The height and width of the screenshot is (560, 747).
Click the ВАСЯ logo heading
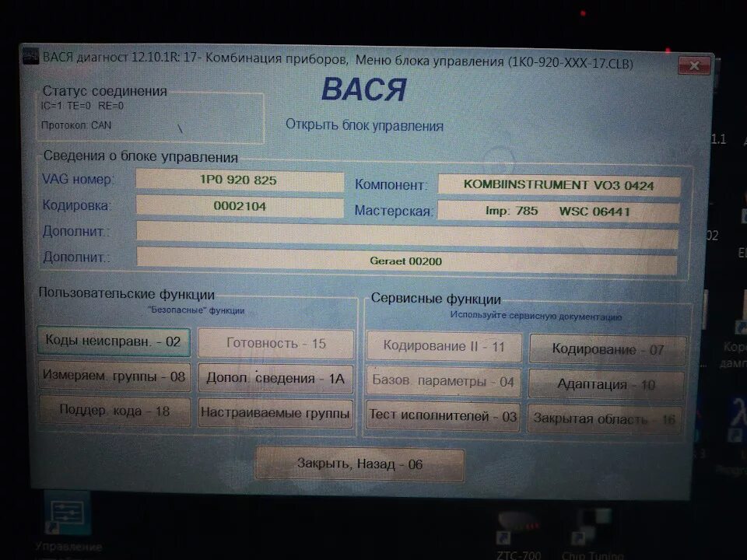click(364, 89)
